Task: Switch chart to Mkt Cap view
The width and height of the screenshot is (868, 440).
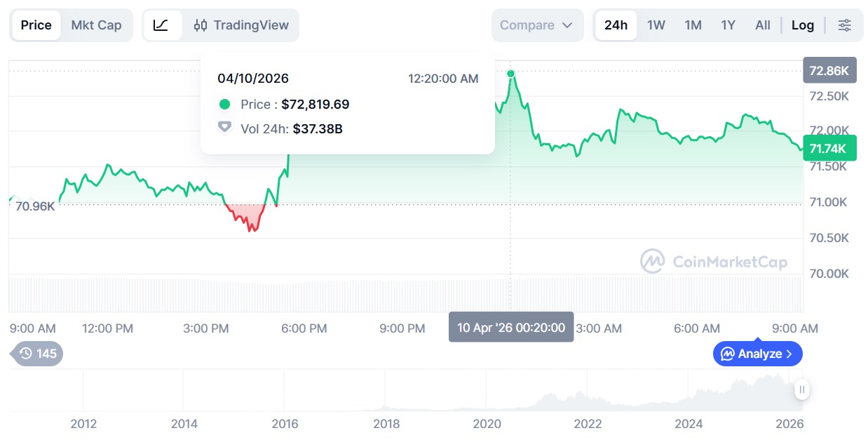Action: pos(96,25)
